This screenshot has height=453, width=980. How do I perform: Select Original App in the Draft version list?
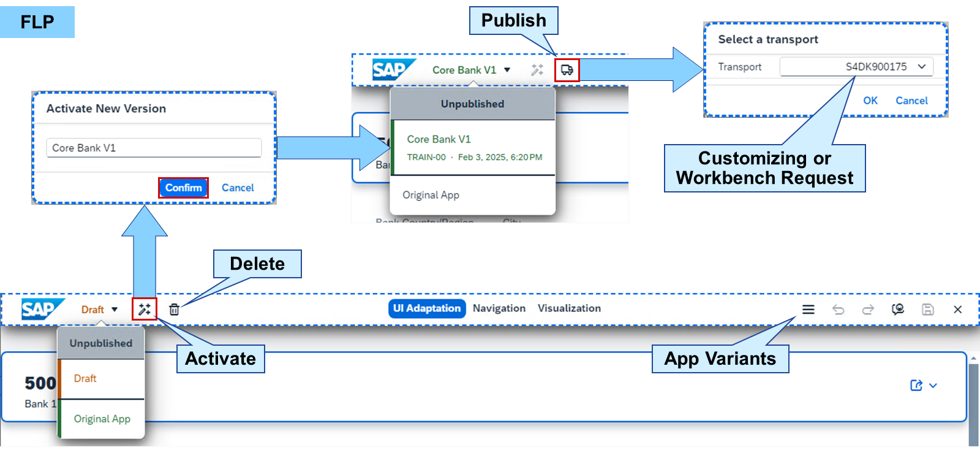point(102,419)
